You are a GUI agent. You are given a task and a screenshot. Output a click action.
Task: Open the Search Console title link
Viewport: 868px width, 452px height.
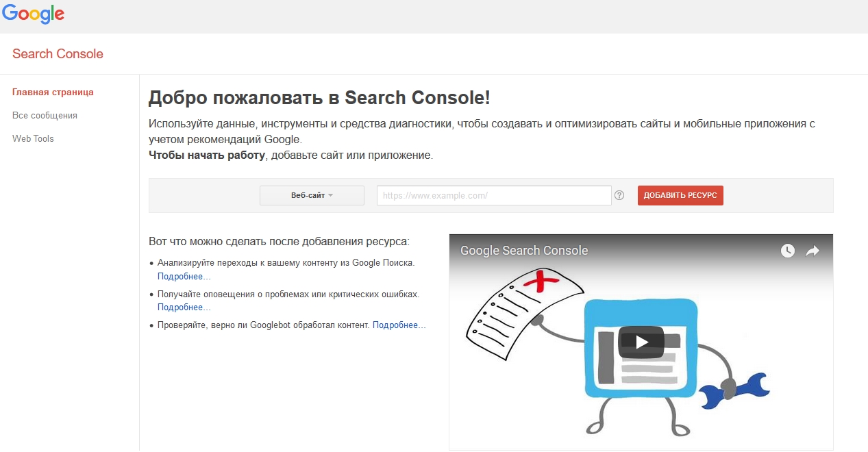coord(58,54)
